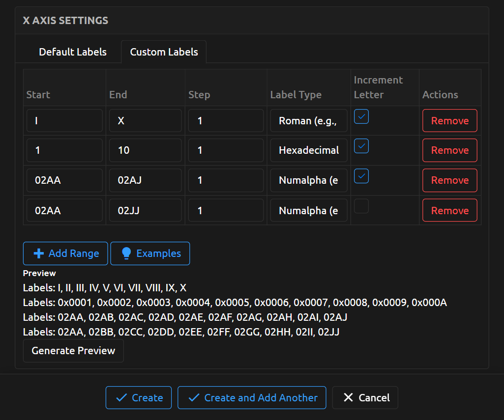The width and height of the screenshot is (504, 420).
Task: Click the Start field containing I
Action: point(64,121)
